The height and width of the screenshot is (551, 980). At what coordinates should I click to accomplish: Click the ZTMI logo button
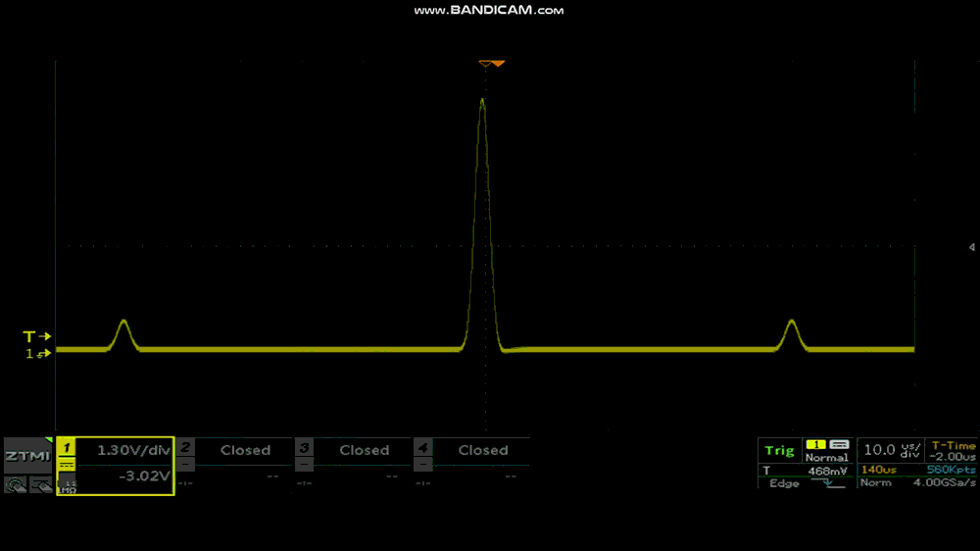coord(26,456)
